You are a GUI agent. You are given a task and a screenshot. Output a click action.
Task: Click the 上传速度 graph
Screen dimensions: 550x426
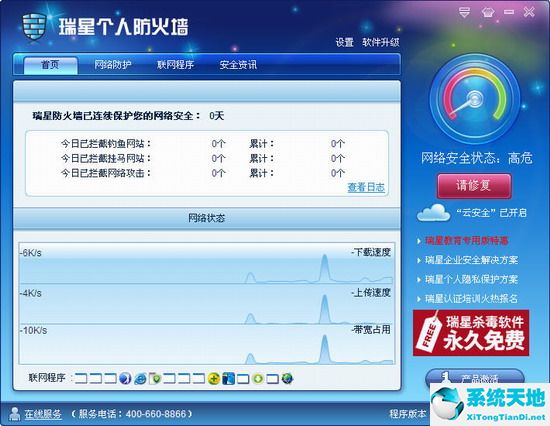(207, 304)
